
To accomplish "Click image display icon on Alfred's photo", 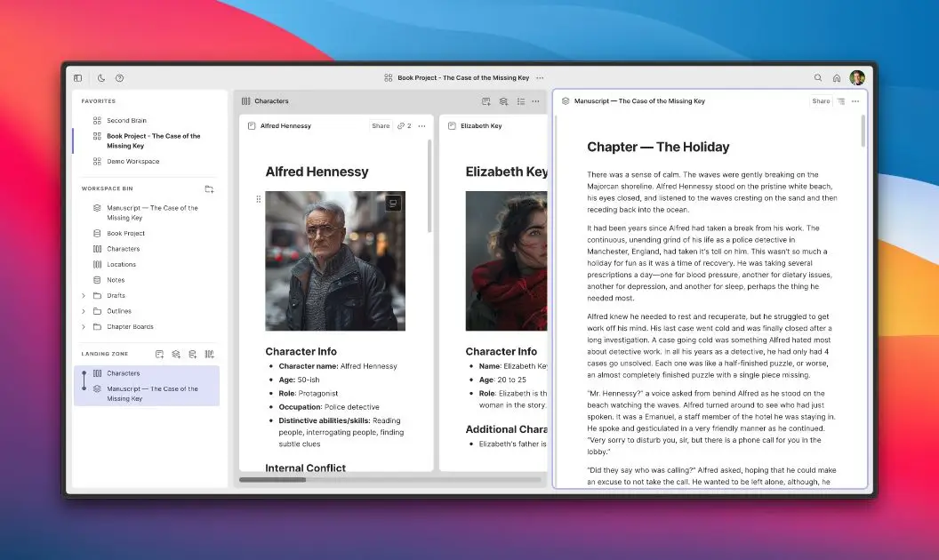I will click(x=393, y=204).
